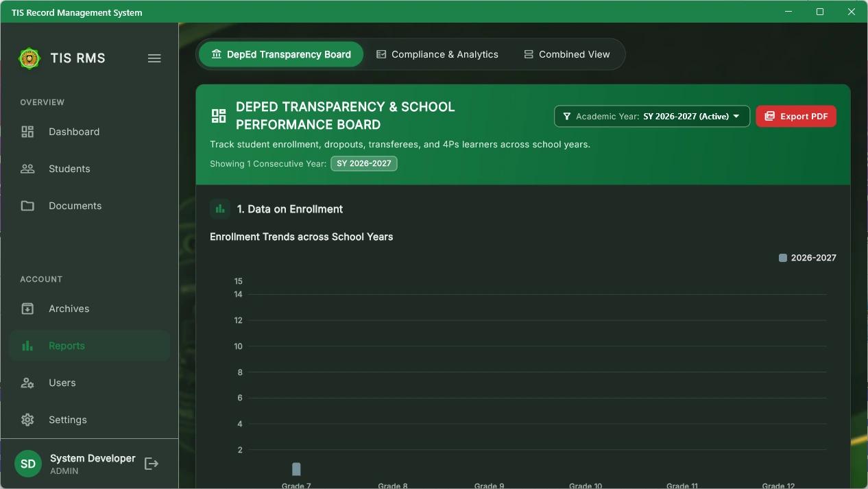
Task: Click the ADMIN role label
Action: click(64, 471)
